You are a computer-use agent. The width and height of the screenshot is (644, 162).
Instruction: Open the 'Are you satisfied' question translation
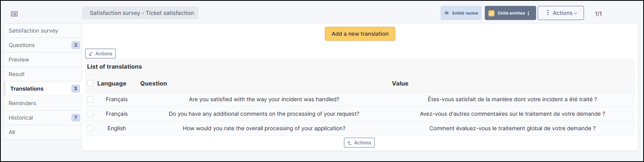[264, 99]
